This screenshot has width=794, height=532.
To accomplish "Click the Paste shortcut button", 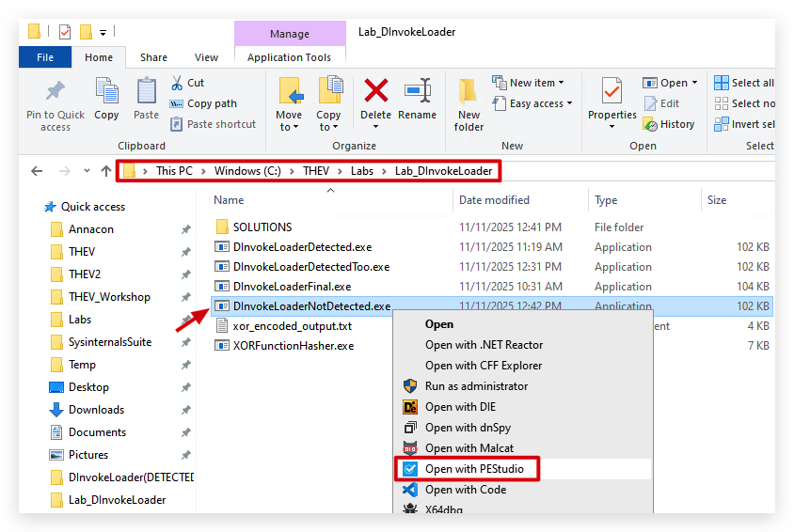I will pos(214,124).
